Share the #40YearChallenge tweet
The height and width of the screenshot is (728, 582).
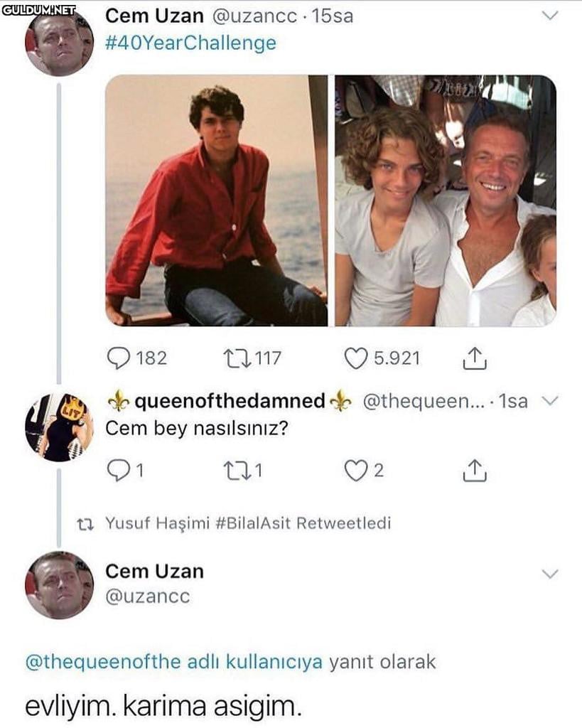point(474,358)
